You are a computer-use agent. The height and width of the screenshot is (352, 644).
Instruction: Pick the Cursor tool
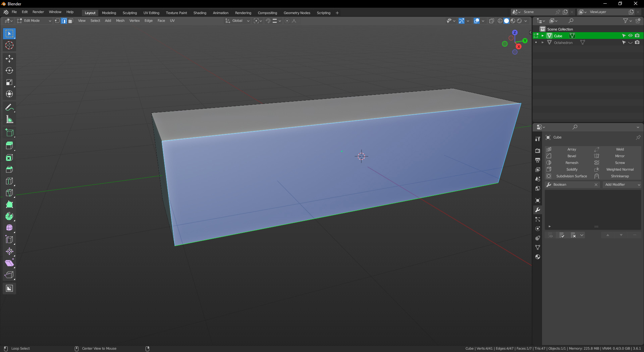pyautogui.click(x=9, y=46)
